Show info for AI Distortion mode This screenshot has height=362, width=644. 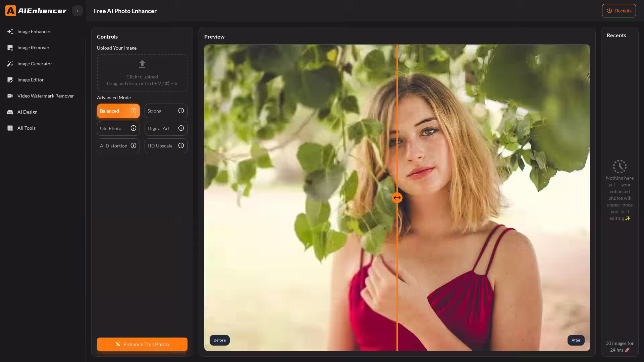[x=133, y=146]
